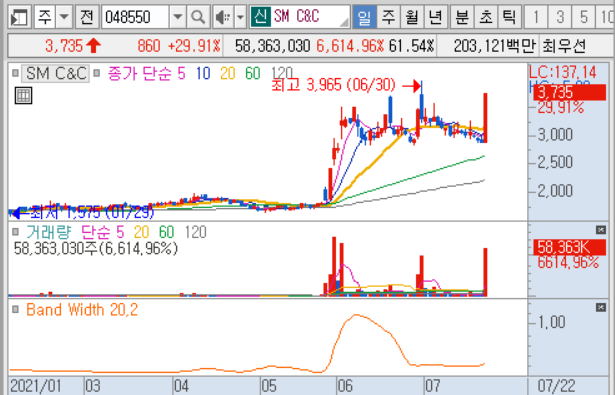Screen dimensions: 615x395
Task: Focus the stock code field 048550
Action: (x=135, y=17)
